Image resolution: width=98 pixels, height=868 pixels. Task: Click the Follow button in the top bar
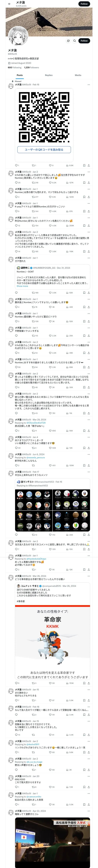[x=84, y=4]
